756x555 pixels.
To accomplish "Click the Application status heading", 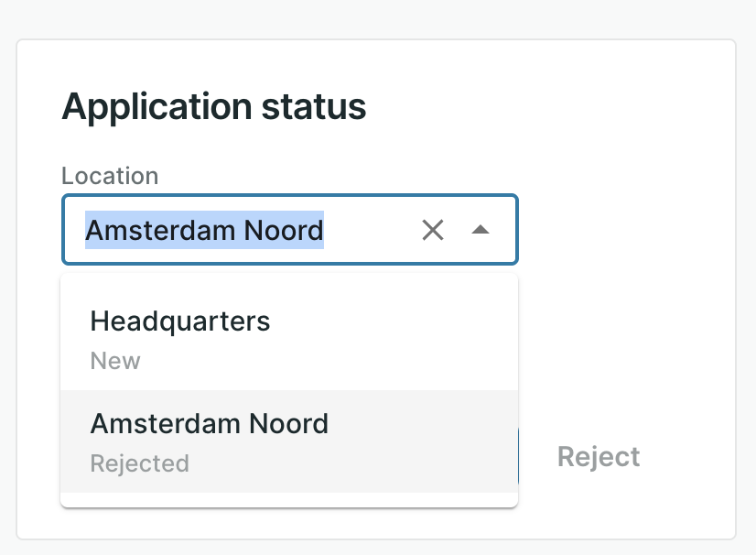I will [x=213, y=107].
